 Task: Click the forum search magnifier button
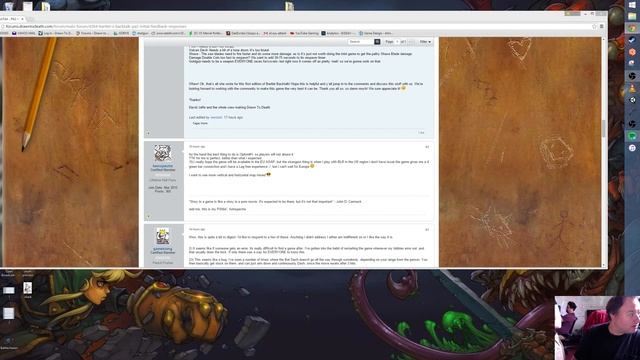[x=377, y=42]
